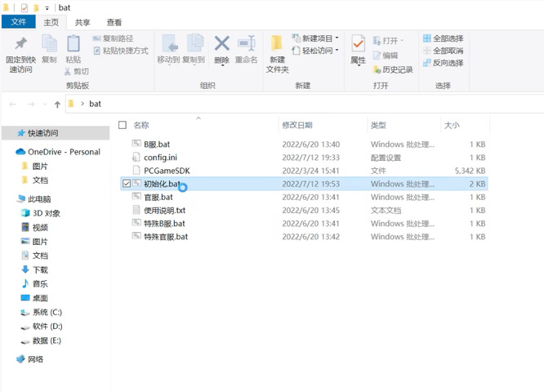Open the Properties icon
This screenshot has width=544, height=392.
[358, 44]
